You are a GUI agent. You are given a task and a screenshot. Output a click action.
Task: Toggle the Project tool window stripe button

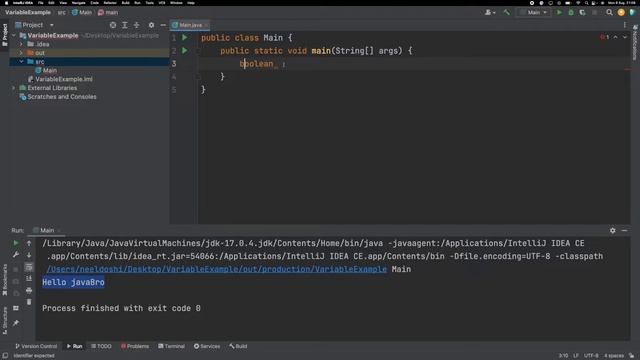(x=5, y=35)
